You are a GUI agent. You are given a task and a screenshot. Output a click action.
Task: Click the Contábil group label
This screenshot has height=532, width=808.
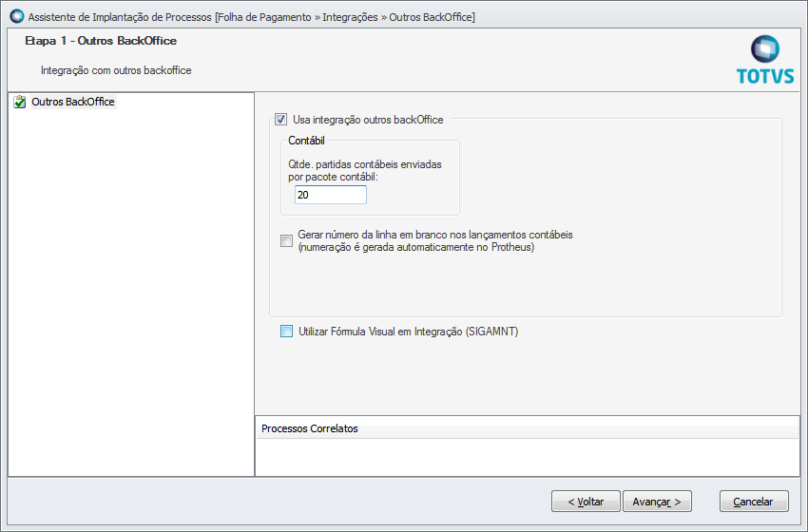(x=306, y=141)
